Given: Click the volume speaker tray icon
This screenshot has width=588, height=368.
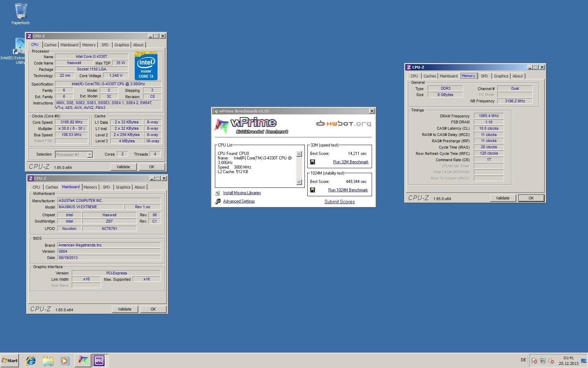Looking at the screenshot, I should pyautogui.click(x=551, y=360).
